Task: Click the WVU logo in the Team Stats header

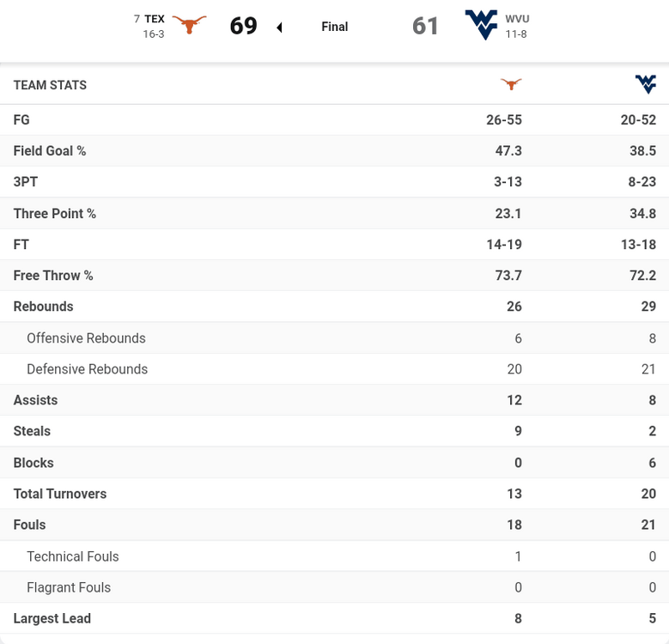Action: [646, 84]
